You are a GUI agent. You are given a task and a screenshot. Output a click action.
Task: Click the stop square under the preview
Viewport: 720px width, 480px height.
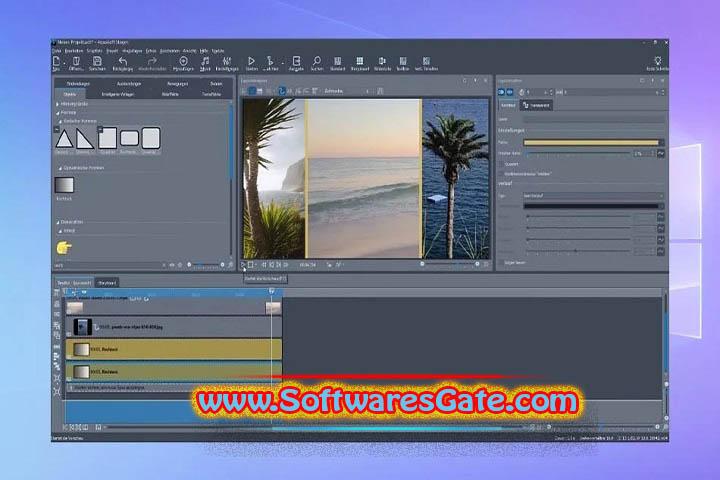(x=251, y=265)
